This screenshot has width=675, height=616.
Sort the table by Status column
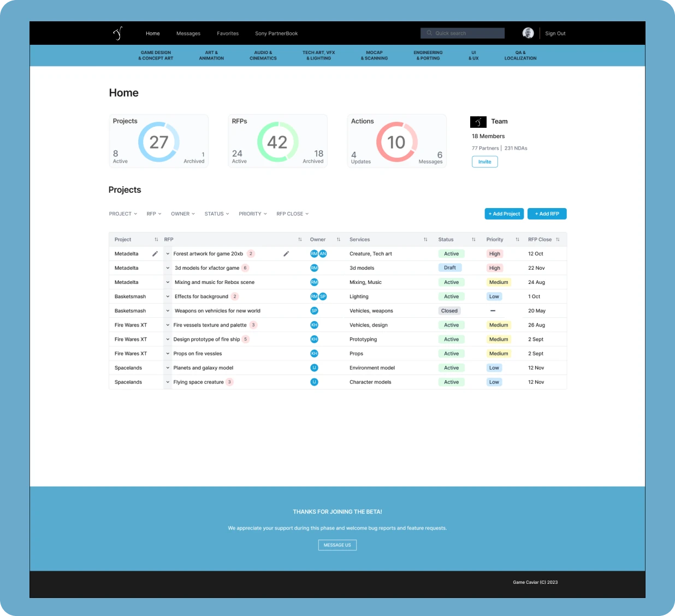click(x=473, y=240)
